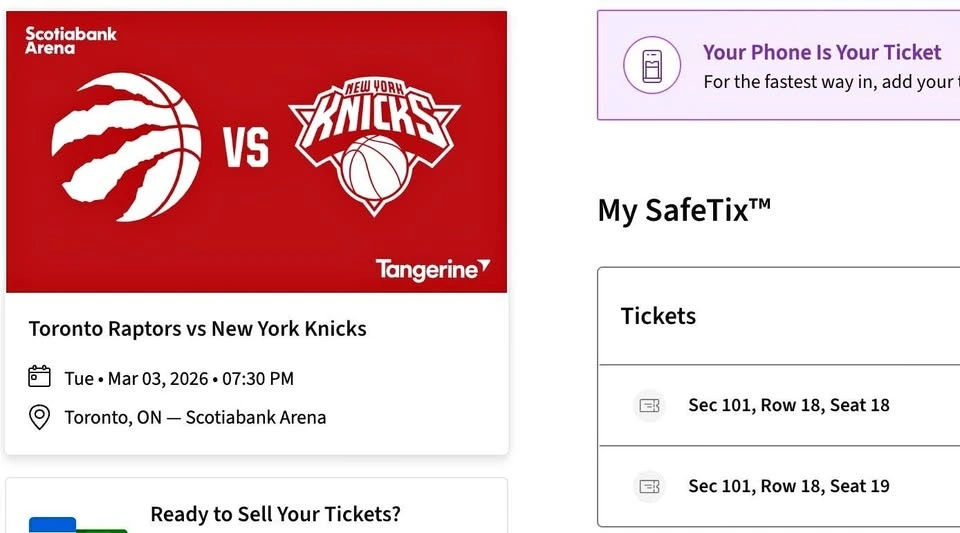Select the Sec 101, Row 18, Seat 18 ticket

pyautogui.click(x=788, y=405)
